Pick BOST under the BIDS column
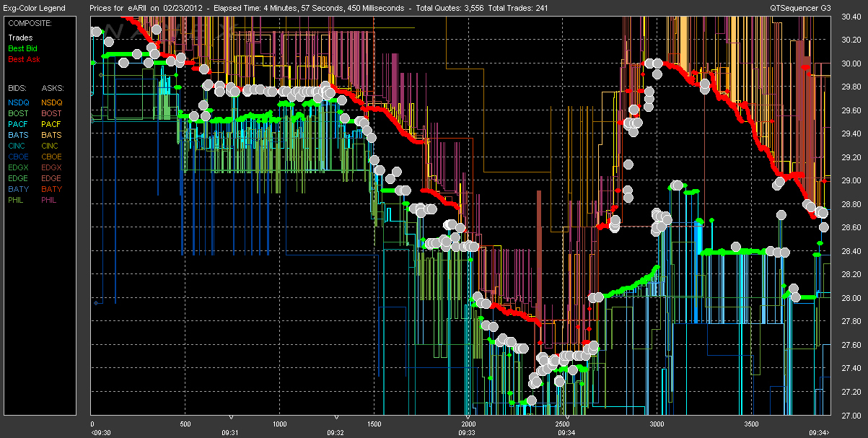868x438 pixels. pyautogui.click(x=19, y=113)
